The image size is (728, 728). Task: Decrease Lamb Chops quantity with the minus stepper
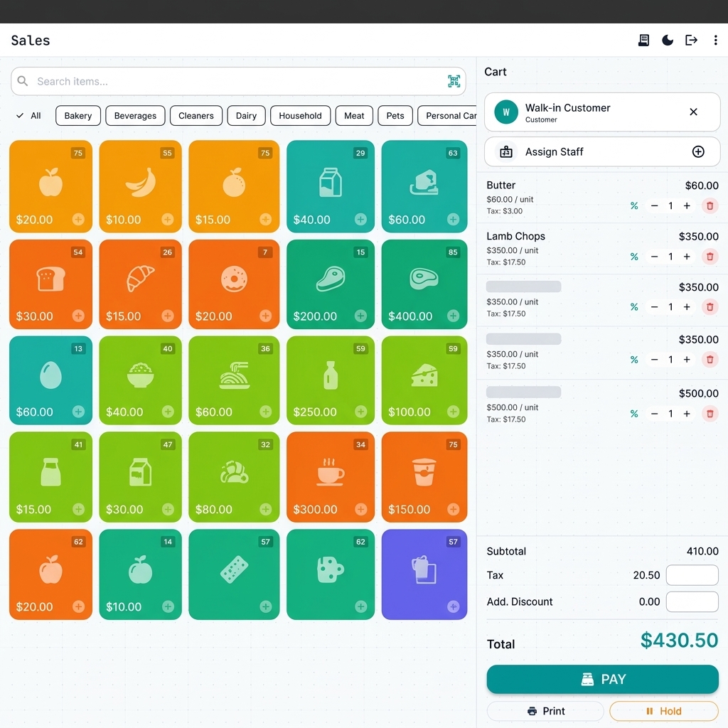(x=654, y=257)
